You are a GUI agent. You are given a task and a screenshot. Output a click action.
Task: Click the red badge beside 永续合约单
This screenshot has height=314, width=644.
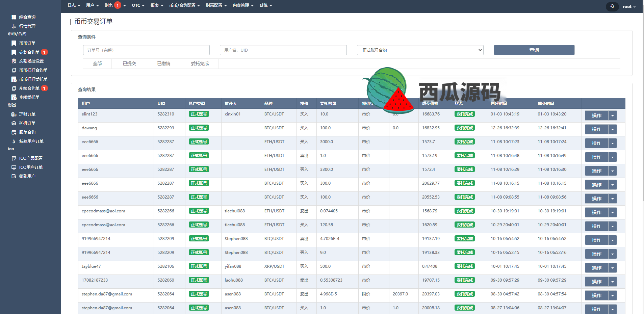coord(44,88)
